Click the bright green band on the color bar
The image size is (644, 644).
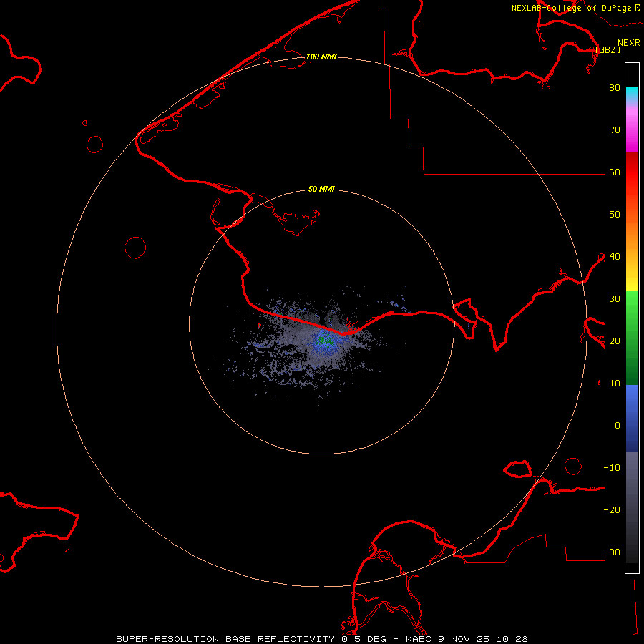632,304
